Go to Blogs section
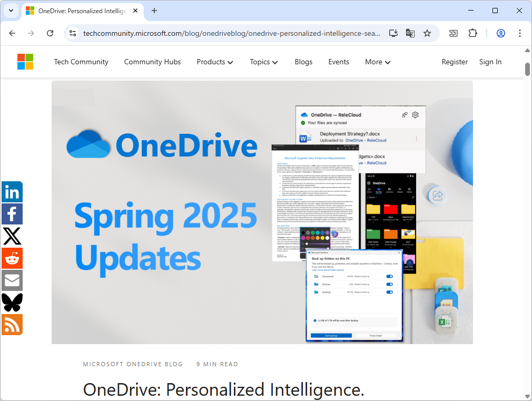Viewport: 532px width, 401px height. pos(303,62)
